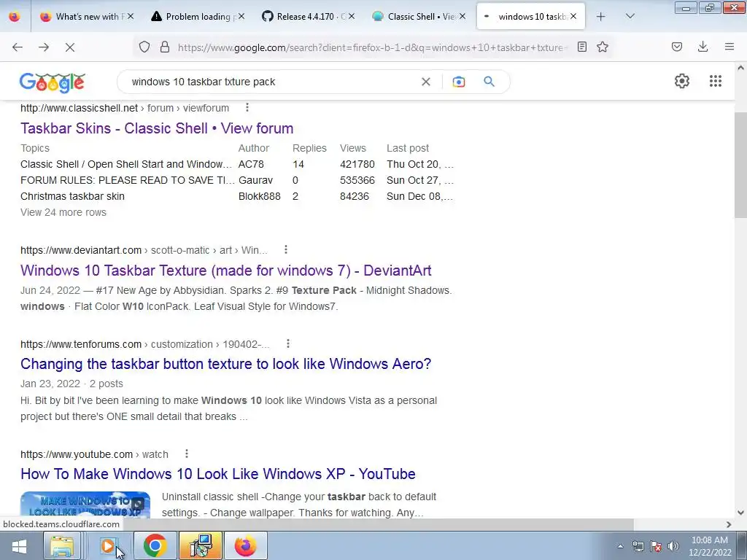View site security padlock information
This screenshot has width=747, height=560.
[x=165, y=47]
